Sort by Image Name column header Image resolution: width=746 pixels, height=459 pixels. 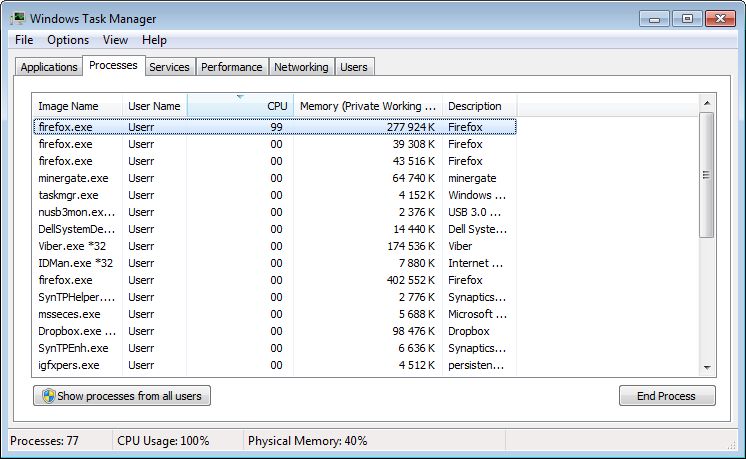[x=77, y=106]
